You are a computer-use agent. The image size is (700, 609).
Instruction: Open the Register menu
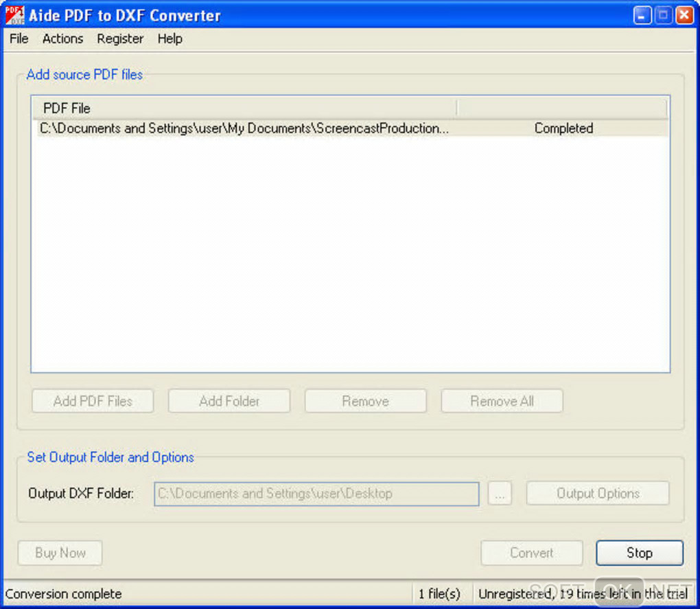120,39
